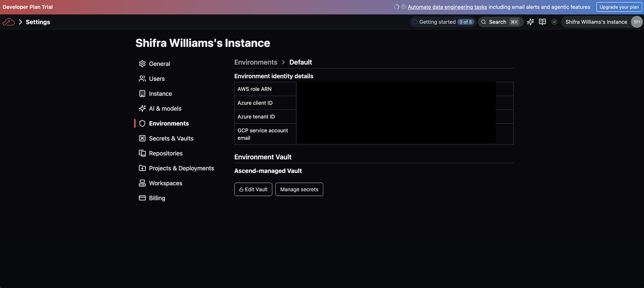Open the Users settings section
Image resolution: width=644 pixels, height=288 pixels.
pos(157,79)
